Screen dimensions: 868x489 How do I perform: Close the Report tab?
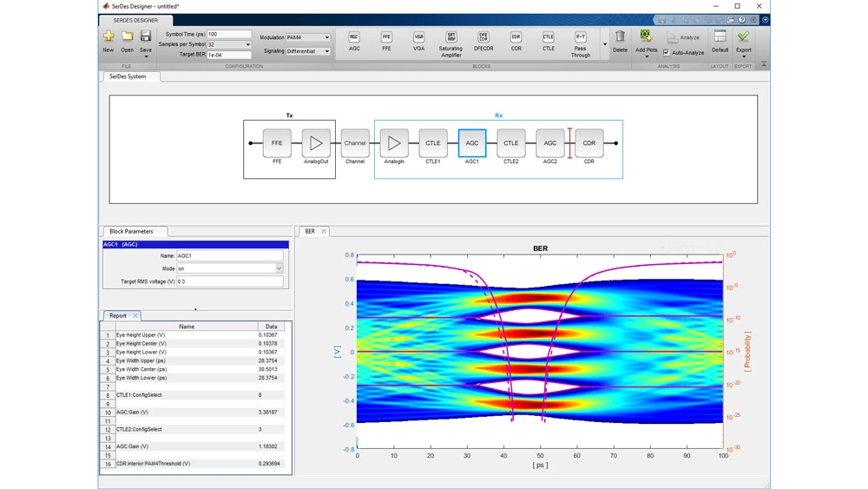pyautogui.click(x=135, y=315)
